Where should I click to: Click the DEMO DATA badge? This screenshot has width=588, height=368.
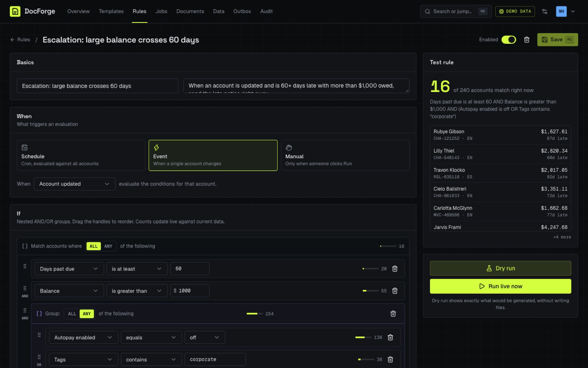pos(515,11)
